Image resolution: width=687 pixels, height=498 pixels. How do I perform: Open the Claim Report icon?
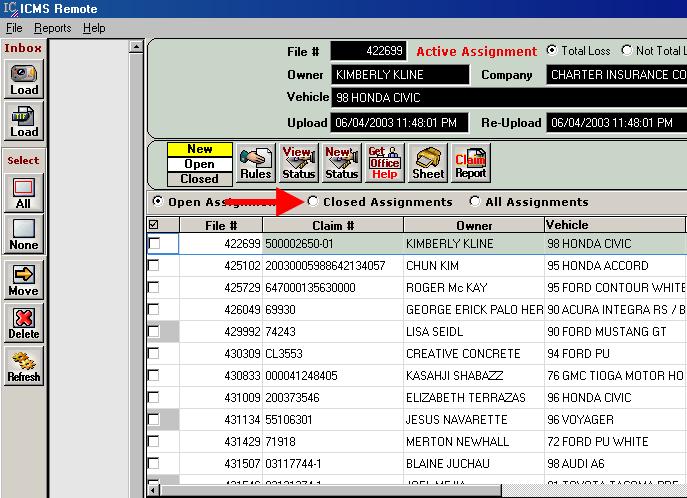click(471, 163)
